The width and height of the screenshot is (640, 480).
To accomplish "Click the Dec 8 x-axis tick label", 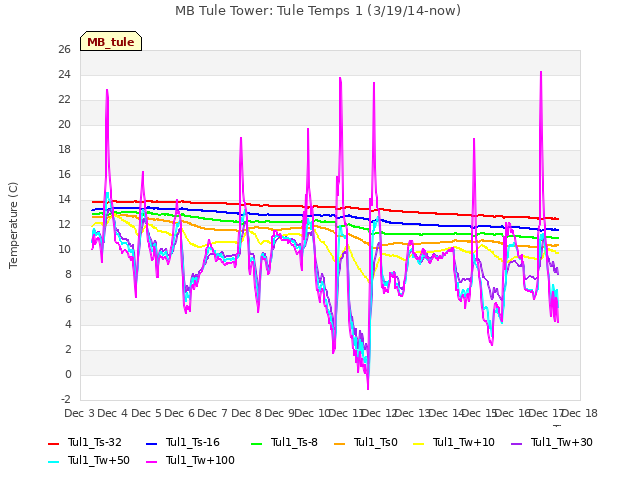I will click(x=246, y=413).
